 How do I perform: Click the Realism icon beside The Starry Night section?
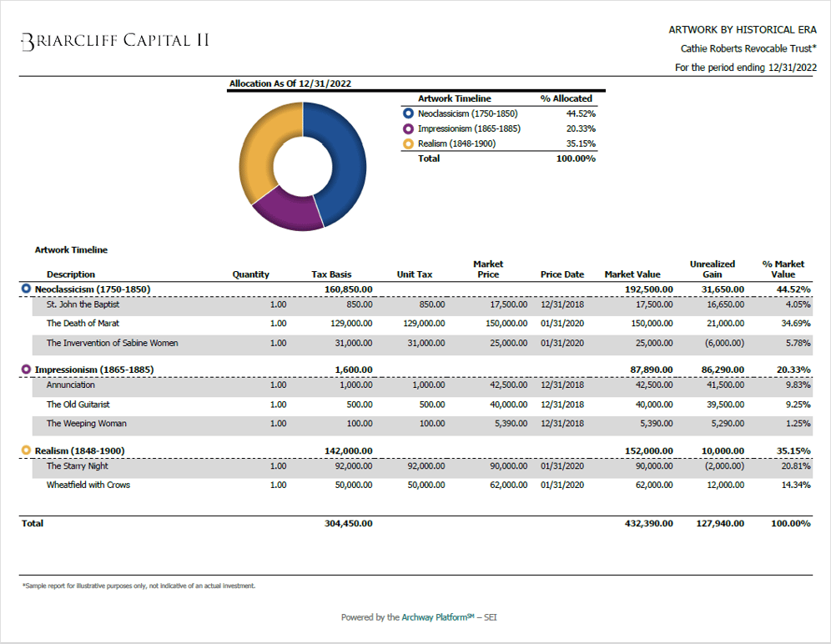[x=26, y=450]
